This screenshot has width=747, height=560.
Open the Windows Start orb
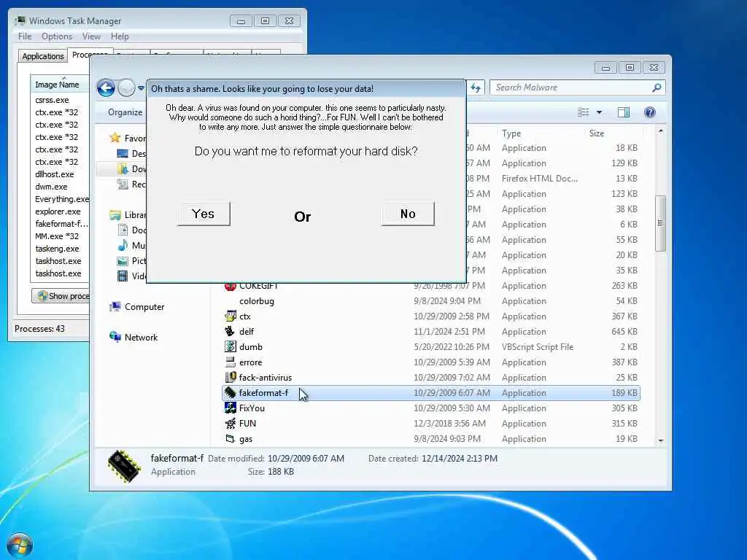(x=20, y=545)
